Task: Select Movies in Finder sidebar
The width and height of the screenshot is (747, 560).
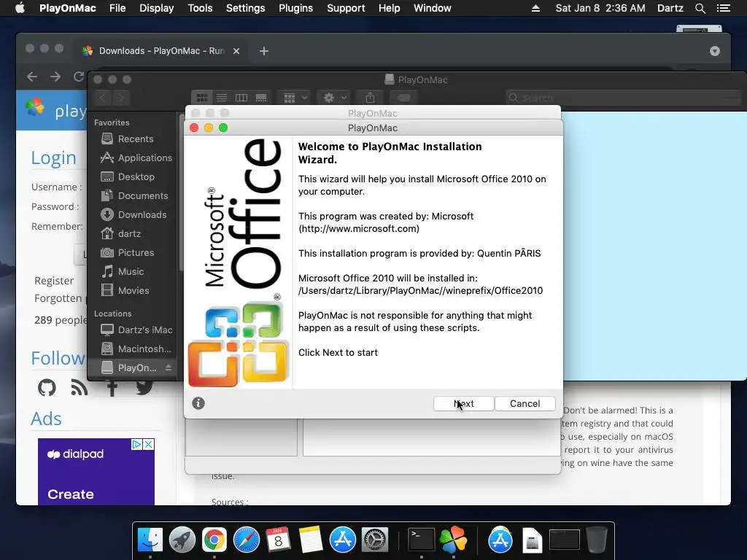Action: click(x=134, y=290)
